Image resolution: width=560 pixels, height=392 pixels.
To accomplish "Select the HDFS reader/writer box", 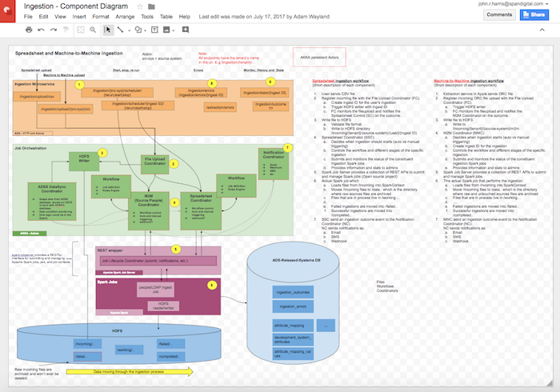I will point(163,306).
